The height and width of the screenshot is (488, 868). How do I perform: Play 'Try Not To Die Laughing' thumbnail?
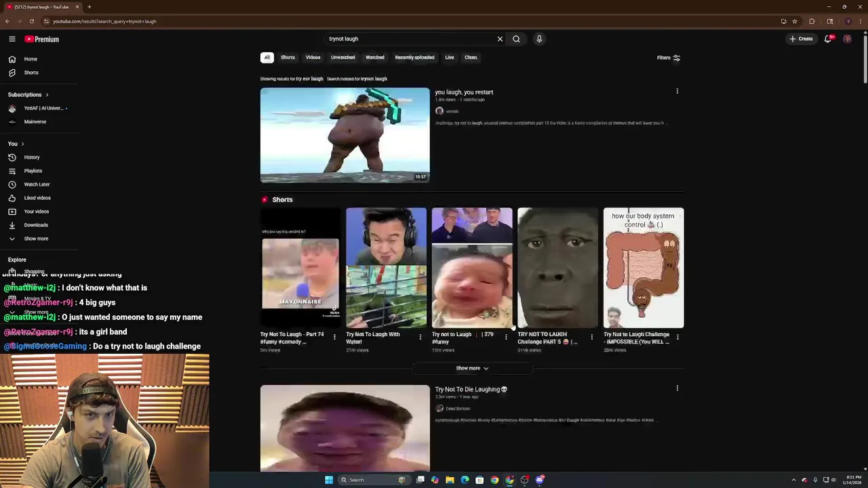[344, 428]
